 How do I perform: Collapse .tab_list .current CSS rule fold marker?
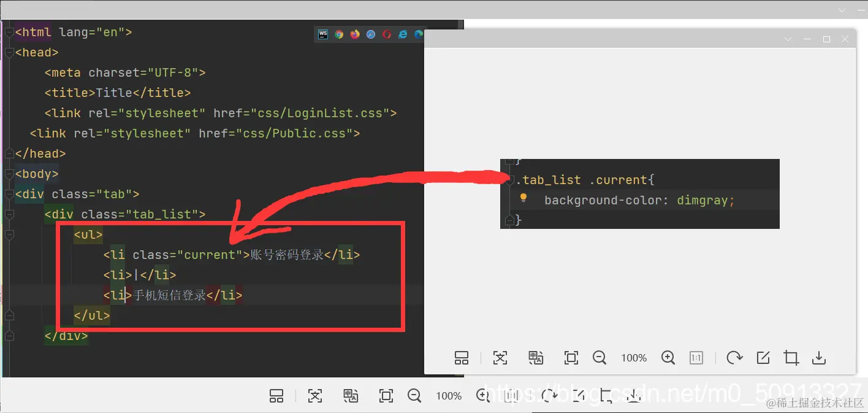click(509, 179)
